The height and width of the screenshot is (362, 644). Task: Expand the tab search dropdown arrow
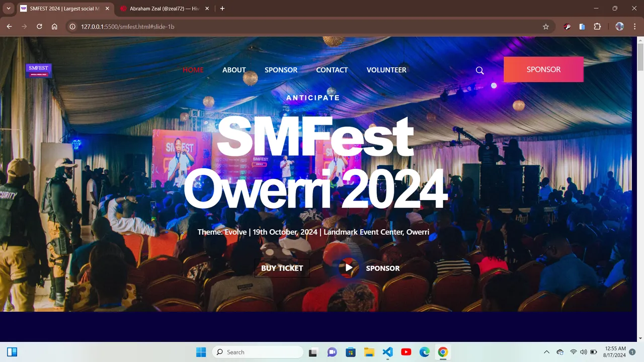tap(9, 9)
